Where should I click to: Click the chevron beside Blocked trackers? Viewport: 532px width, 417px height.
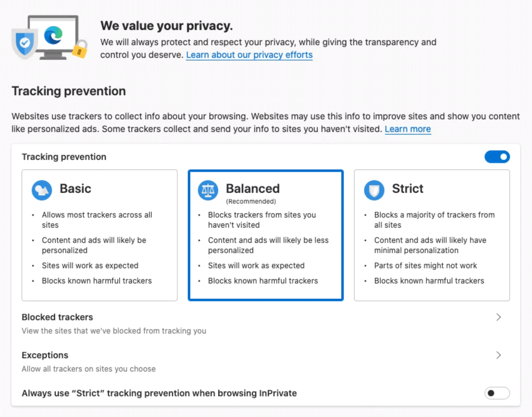[x=499, y=317]
